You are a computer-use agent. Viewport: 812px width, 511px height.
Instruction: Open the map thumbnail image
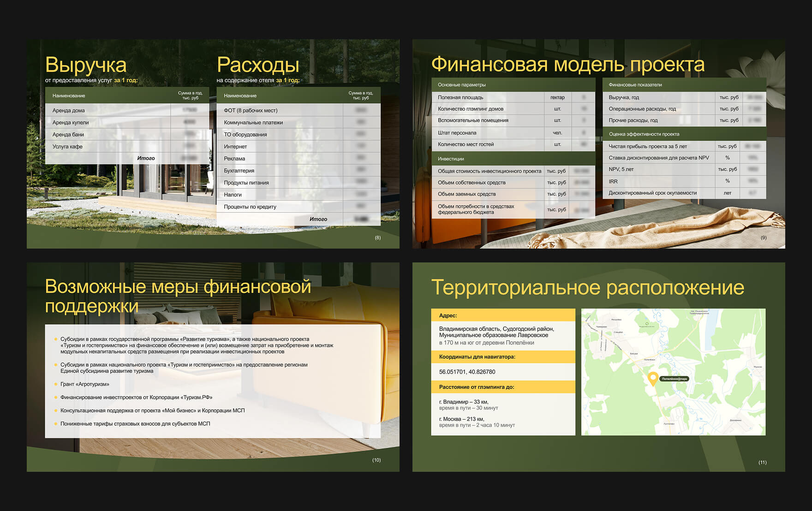pos(673,372)
